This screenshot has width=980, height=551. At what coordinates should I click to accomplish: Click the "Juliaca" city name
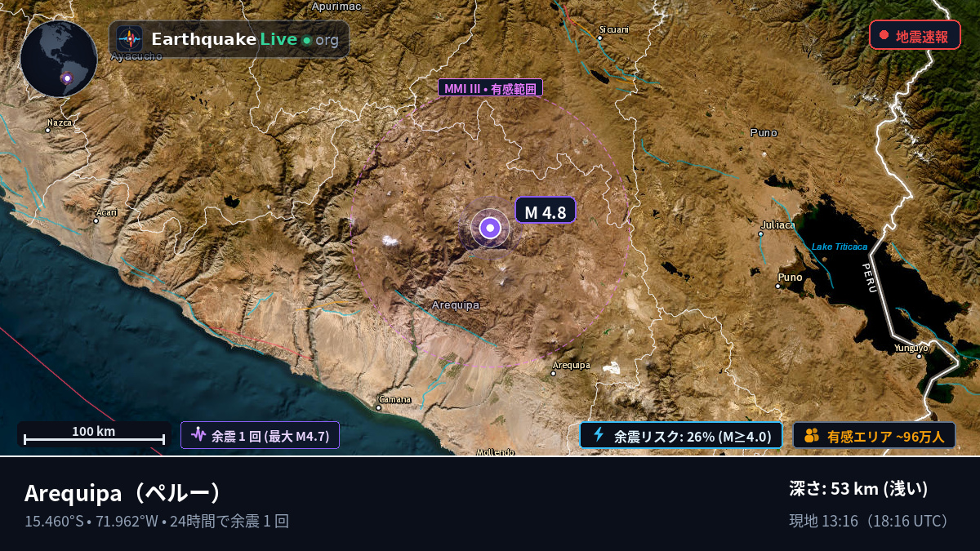(x=777, y=224)
